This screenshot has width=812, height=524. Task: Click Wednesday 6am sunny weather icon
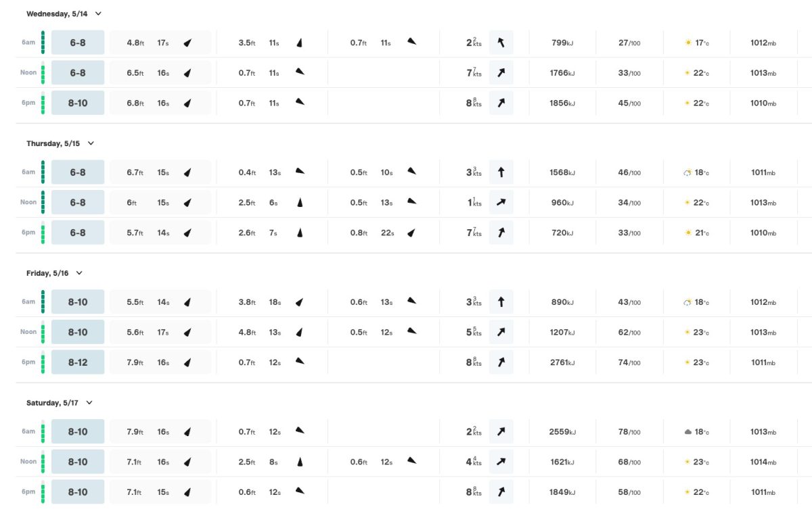click(688, 43)
